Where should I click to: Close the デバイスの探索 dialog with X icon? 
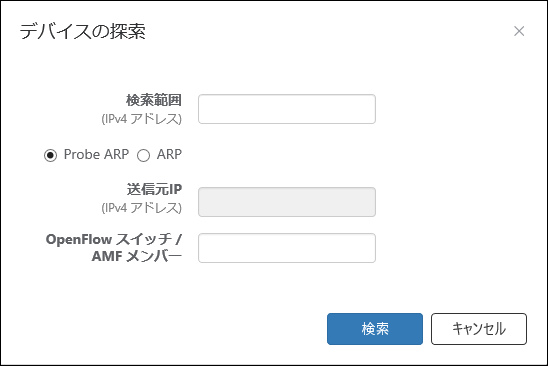click(519, 31)
